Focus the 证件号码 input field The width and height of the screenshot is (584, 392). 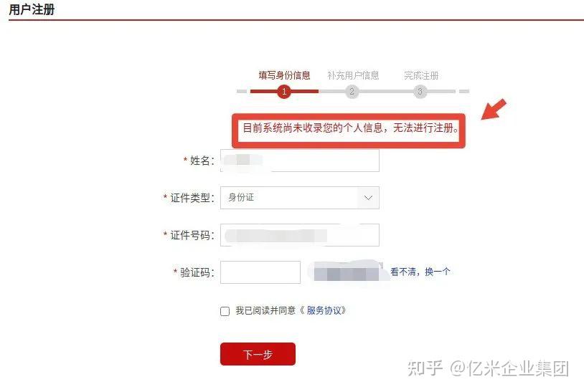pyautogui.click(x=299, y=234)
